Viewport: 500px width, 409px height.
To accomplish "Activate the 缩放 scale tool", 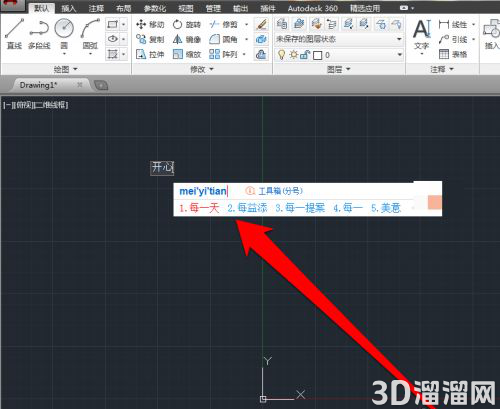I will 187,54.
